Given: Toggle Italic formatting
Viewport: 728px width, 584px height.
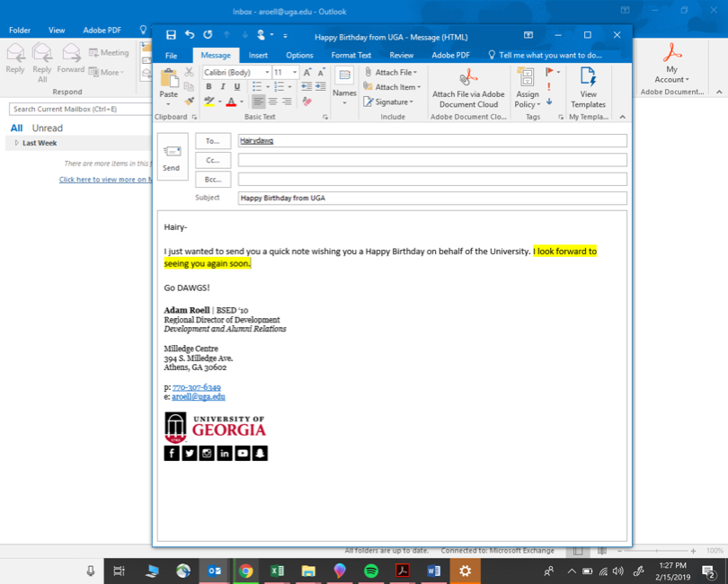Looking at the screenshot, I should (223, 86).
